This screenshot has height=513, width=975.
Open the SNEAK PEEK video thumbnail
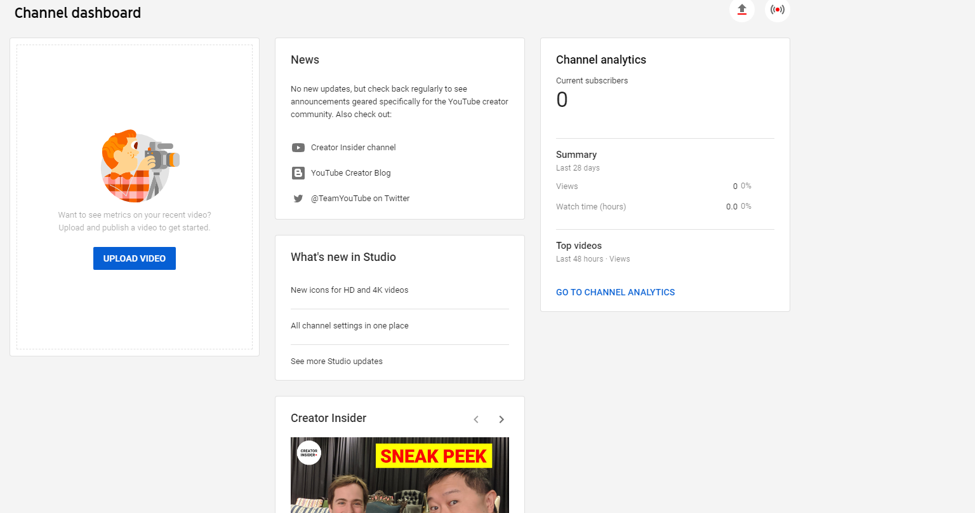point(400,475)
